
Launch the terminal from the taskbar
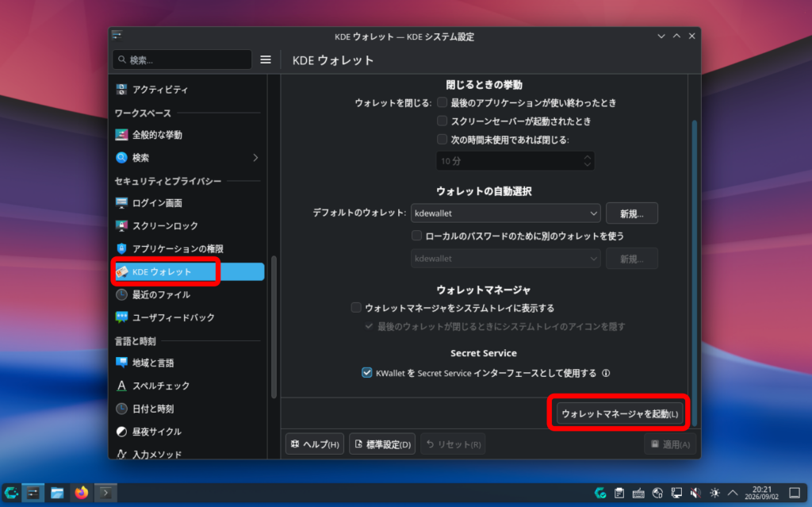coord(105,493)
